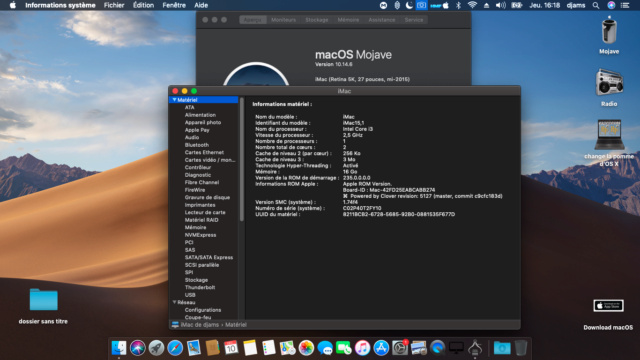Open the Aide menu

[201, 5]
